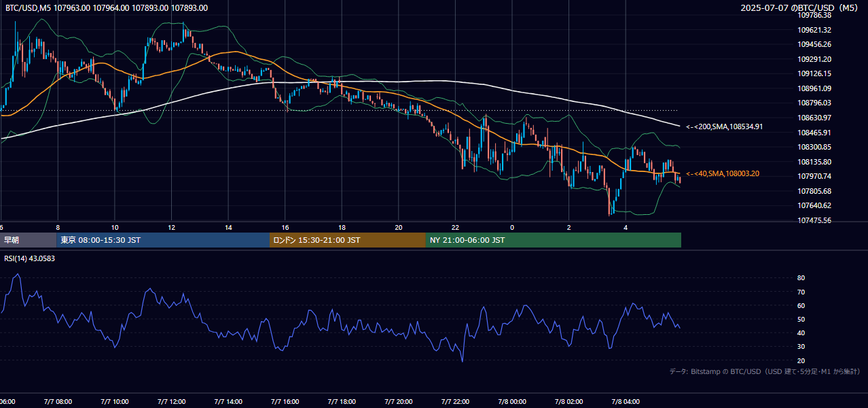Click bottom time label 7/7 18:00
This screenshot has width=868, height=408.
click(x=342, y=402)
